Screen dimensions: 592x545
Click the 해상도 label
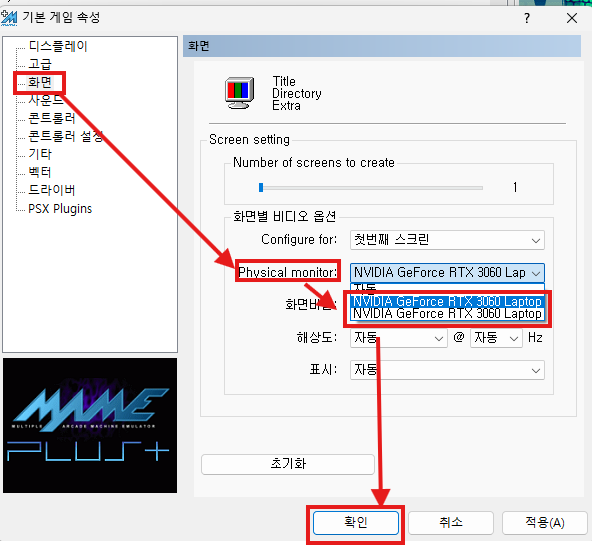[317, 337]
